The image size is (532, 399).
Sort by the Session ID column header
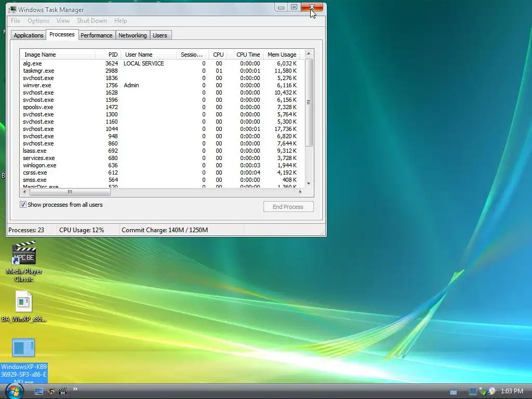(192, 55)
